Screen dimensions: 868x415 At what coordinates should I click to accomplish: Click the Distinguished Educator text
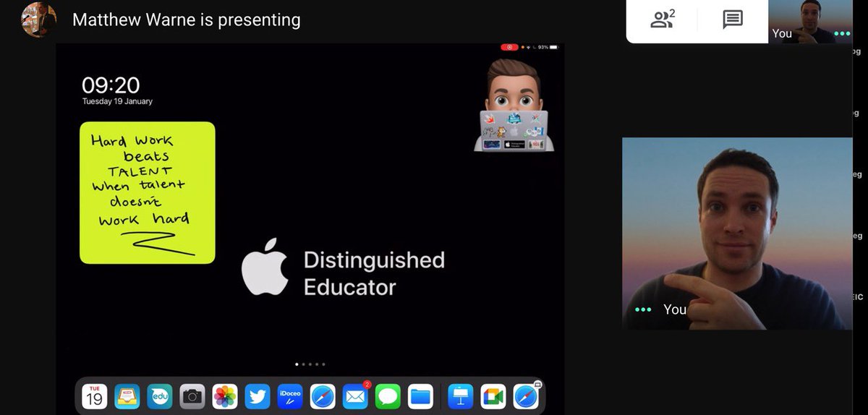click(x=374, y=273)
